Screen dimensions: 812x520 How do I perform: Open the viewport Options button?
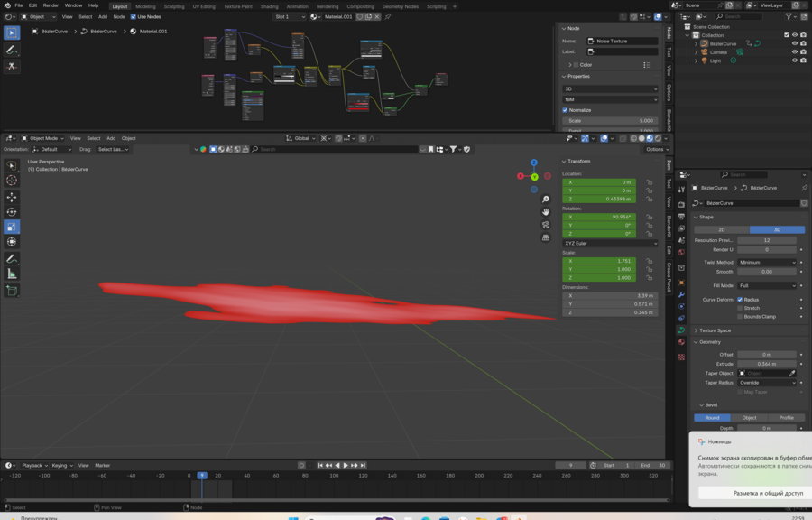point(657,149)
